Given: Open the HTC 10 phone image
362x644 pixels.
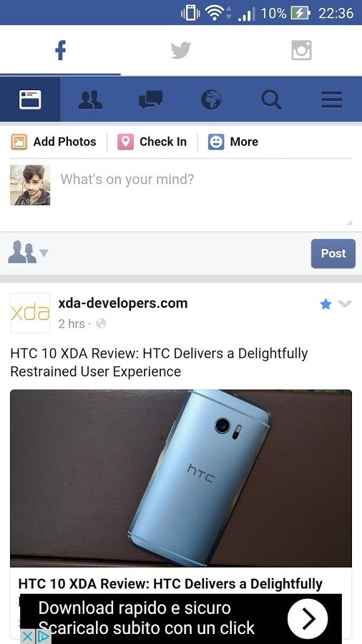Looking at the screenshot, I should [180, 478].
